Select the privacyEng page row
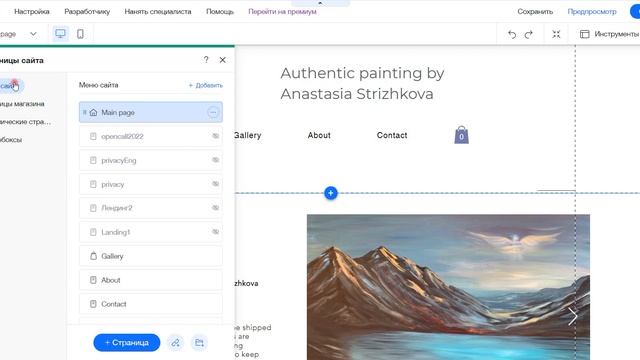Image resolution: width=640 pixels, height=360 pixels. tap(151, 160)
